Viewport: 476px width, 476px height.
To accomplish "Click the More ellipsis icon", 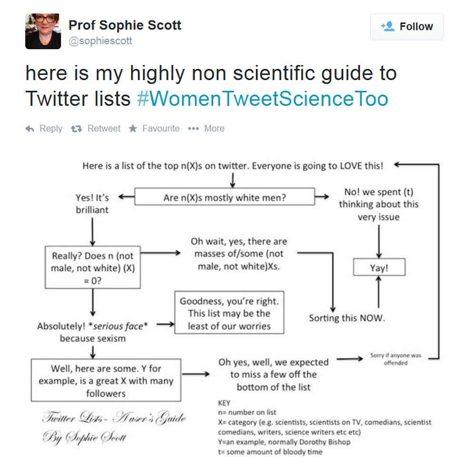I will pyautogui.click(x=193, y=128).
